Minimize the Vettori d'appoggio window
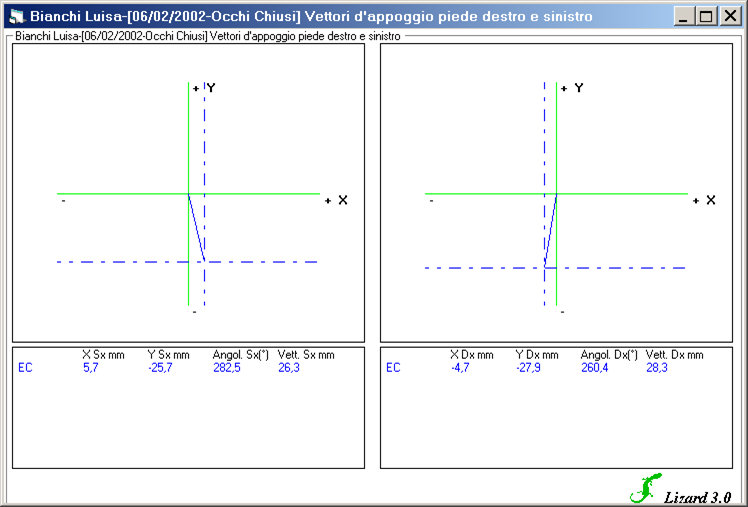Screen dimensions: 748x507 pos(685,17)
